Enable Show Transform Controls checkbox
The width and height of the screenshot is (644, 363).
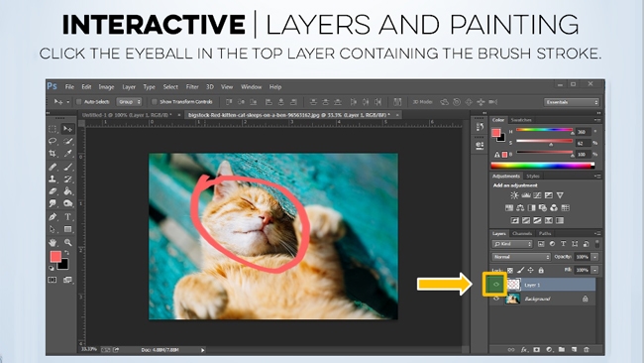pyautogui.click(x=155, y=102)
